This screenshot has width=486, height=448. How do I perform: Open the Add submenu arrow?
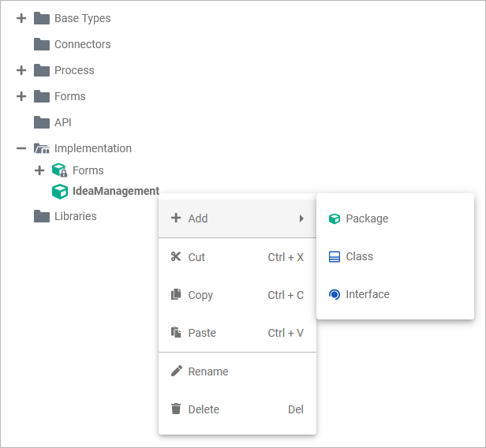coord(301,218)
